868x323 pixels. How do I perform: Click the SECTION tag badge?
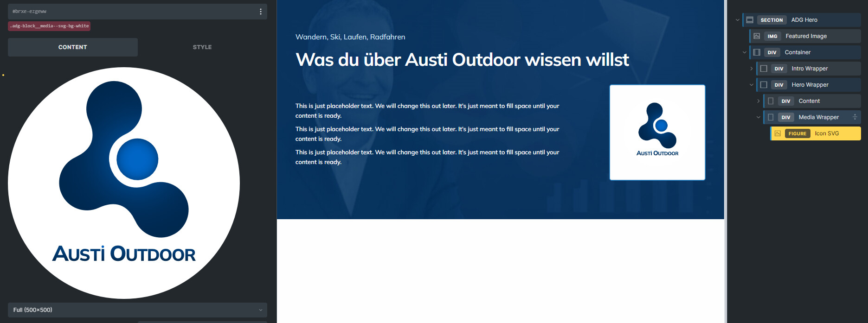(772, 20)
